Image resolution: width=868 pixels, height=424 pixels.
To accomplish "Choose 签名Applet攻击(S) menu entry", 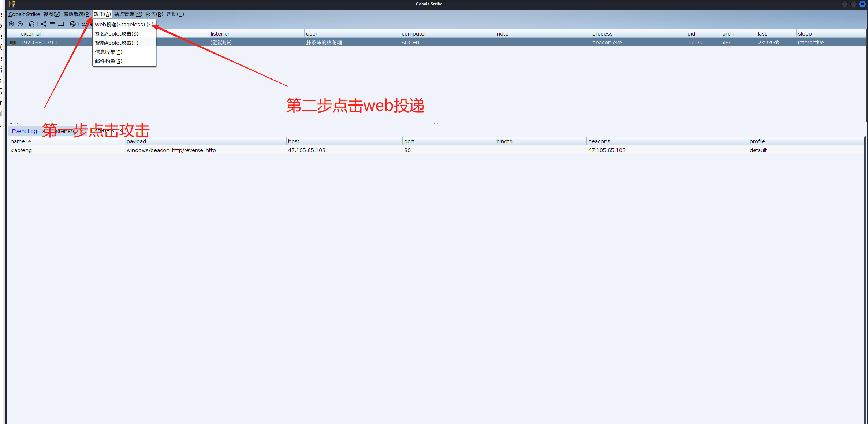I will coord(124,34).
